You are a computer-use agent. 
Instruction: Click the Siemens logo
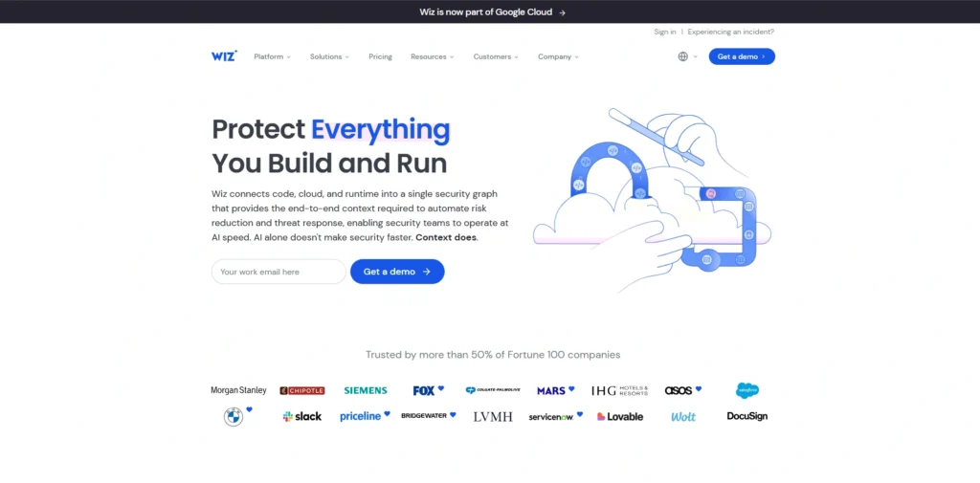(x=366, y=390)
